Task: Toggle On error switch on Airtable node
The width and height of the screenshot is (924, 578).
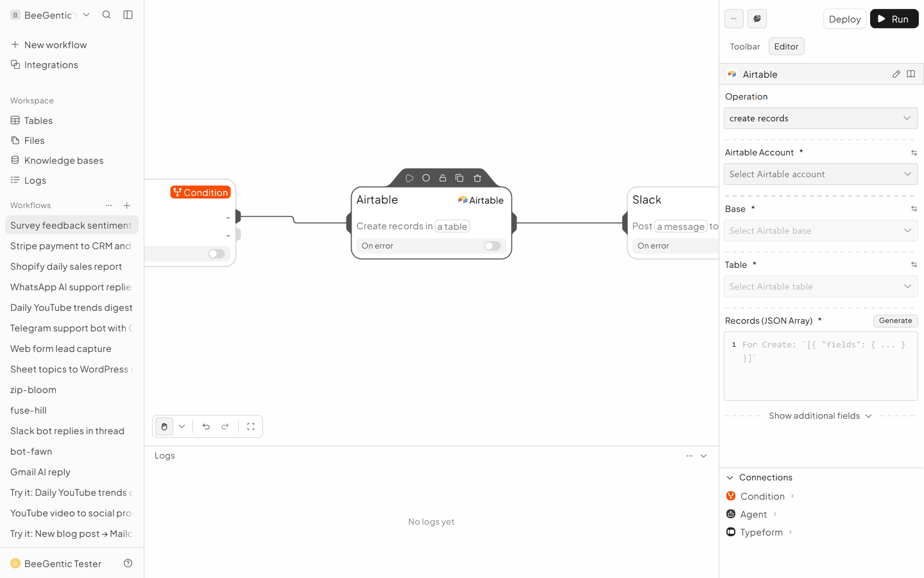Action: [492, 246]
